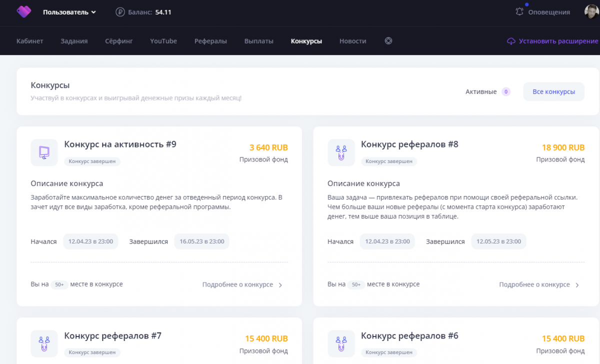Click the ruble balance coin icon
The image size is (600, 364).
tap(120, 12)
